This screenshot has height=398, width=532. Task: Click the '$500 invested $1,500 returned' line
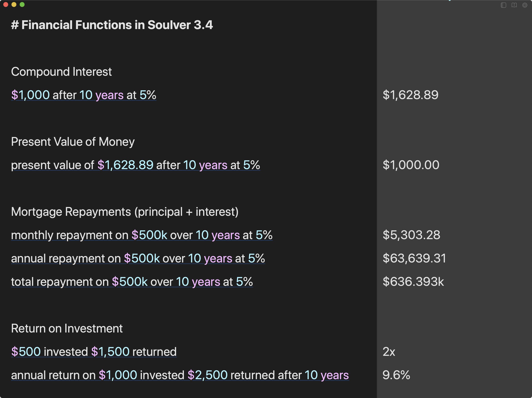[94, 352]
